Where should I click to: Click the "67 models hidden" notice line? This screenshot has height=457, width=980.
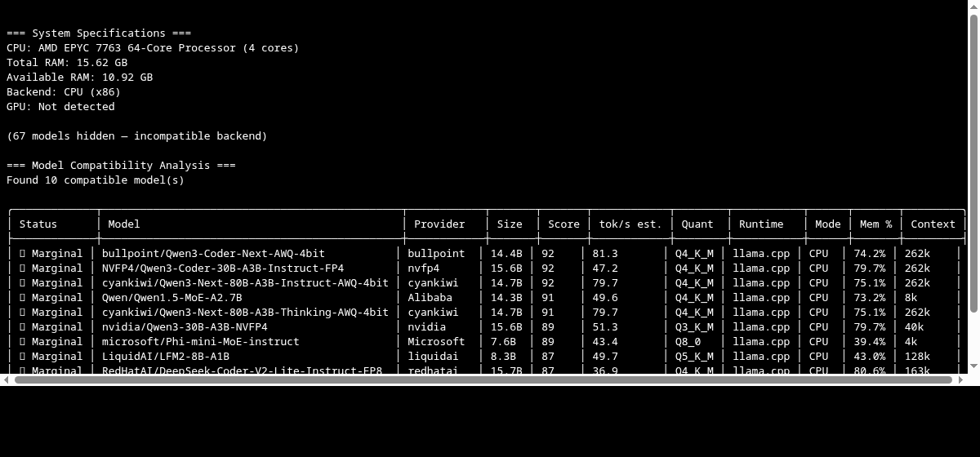point(136,136)
